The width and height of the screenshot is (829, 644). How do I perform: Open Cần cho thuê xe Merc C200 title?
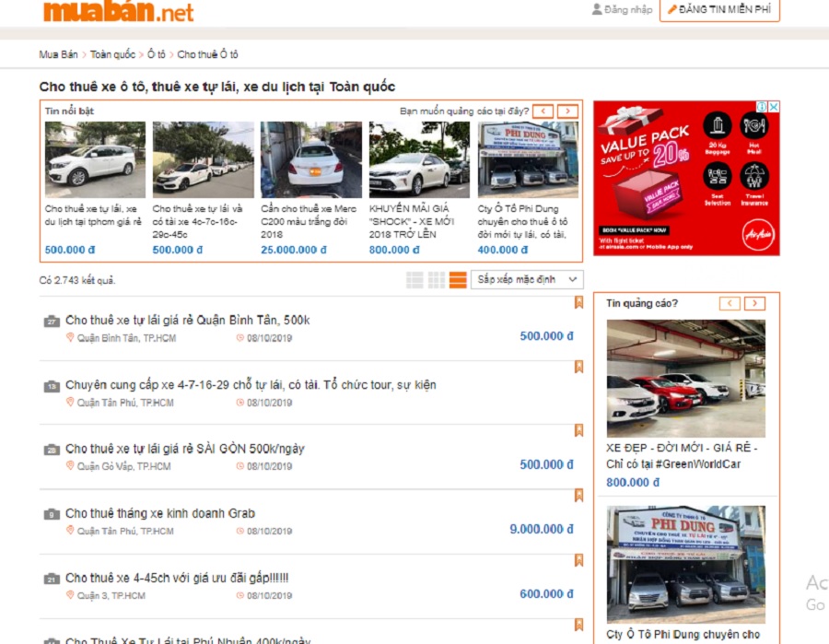point(309,221)
